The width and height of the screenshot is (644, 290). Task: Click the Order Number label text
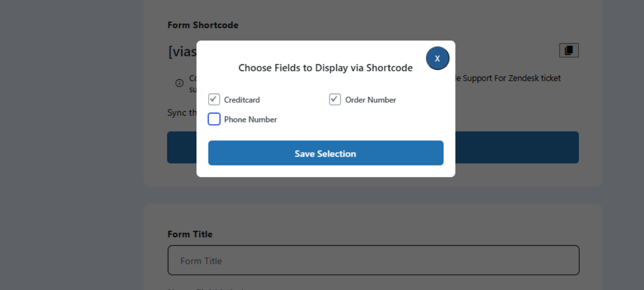[x=370, y=100]
